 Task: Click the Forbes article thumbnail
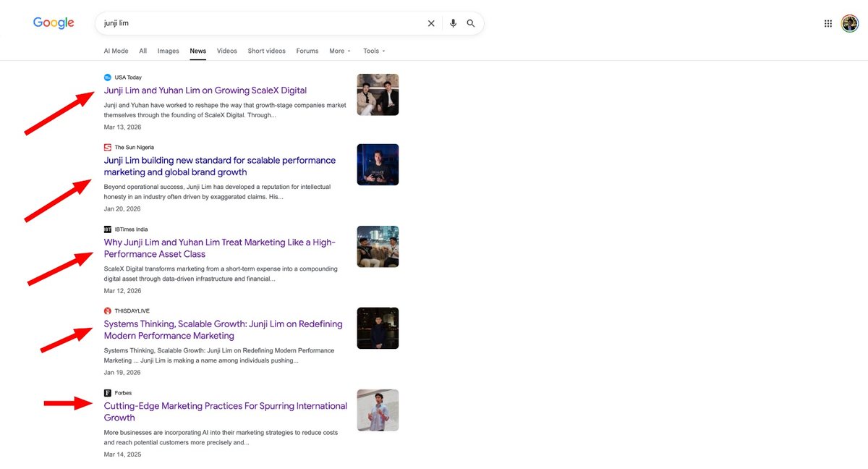[378, 410]
